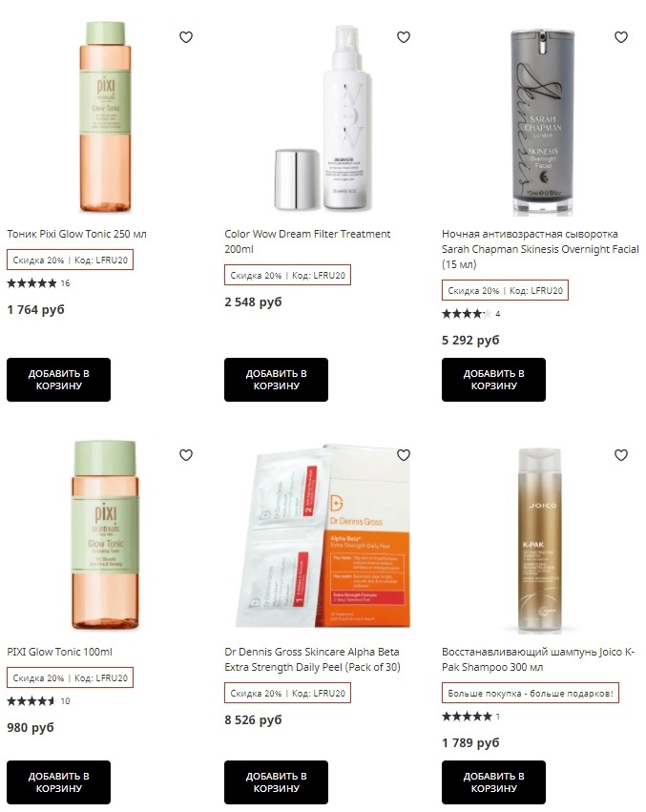
Task: Open Color Wow Dream Filter Treatment title
Action: point(307,241)
